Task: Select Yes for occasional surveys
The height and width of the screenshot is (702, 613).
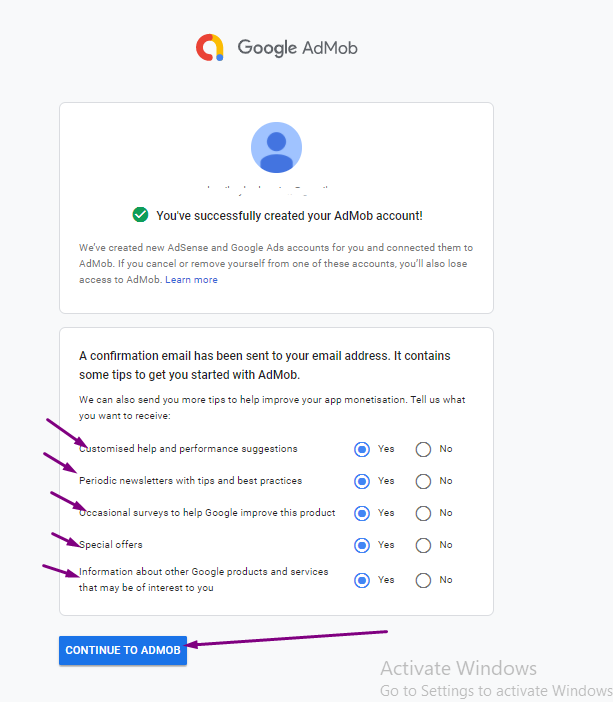Action: (x=362, y=513)
